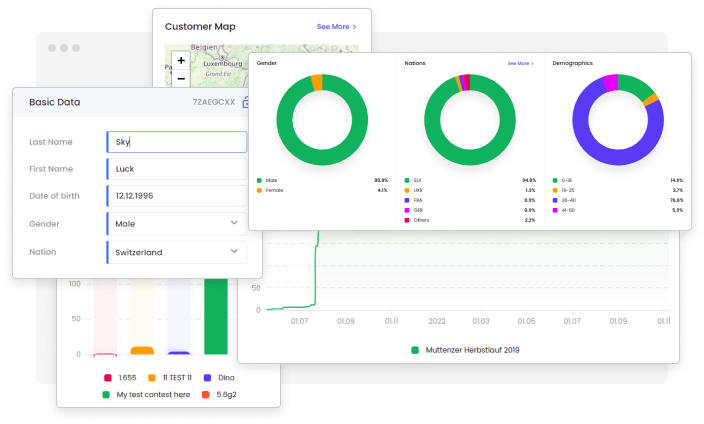Click the 26–40 legend marker in Demographics
The image size is (704, 424).
tap(555, 200)
